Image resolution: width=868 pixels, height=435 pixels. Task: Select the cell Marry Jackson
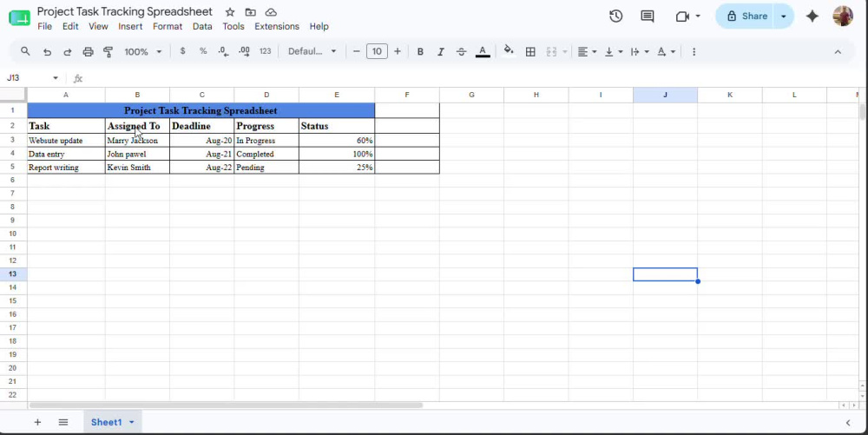pyautogui.click(x=137, y=141)
